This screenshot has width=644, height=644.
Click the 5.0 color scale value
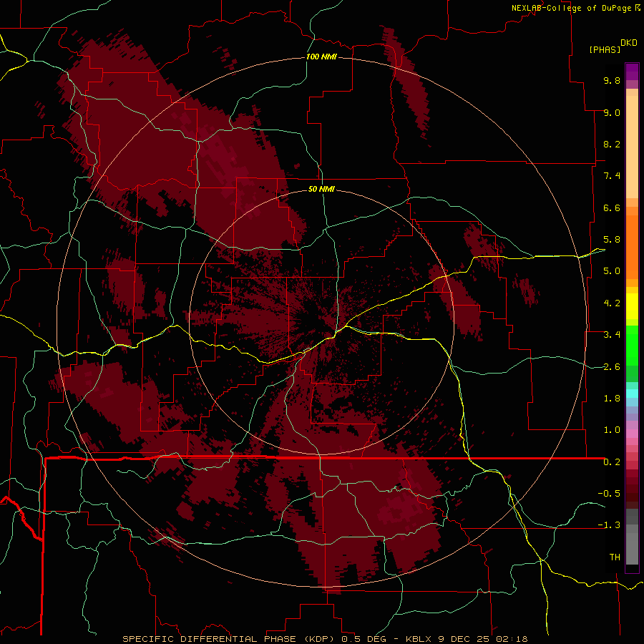click(x=612, y=271)
